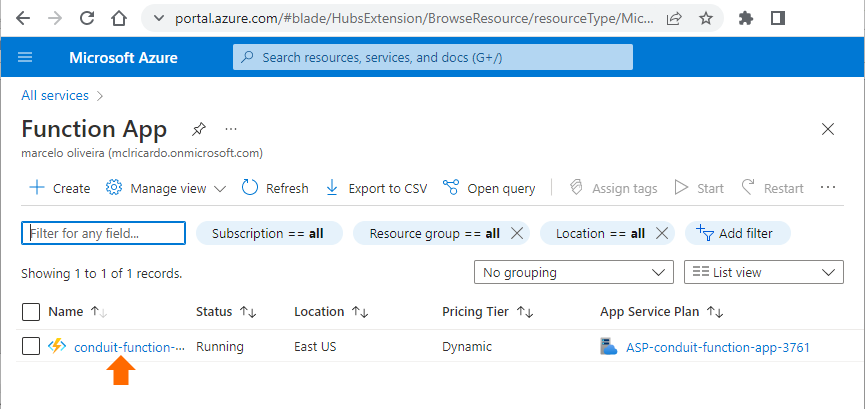Click the East US location cell

click(315, 347)
